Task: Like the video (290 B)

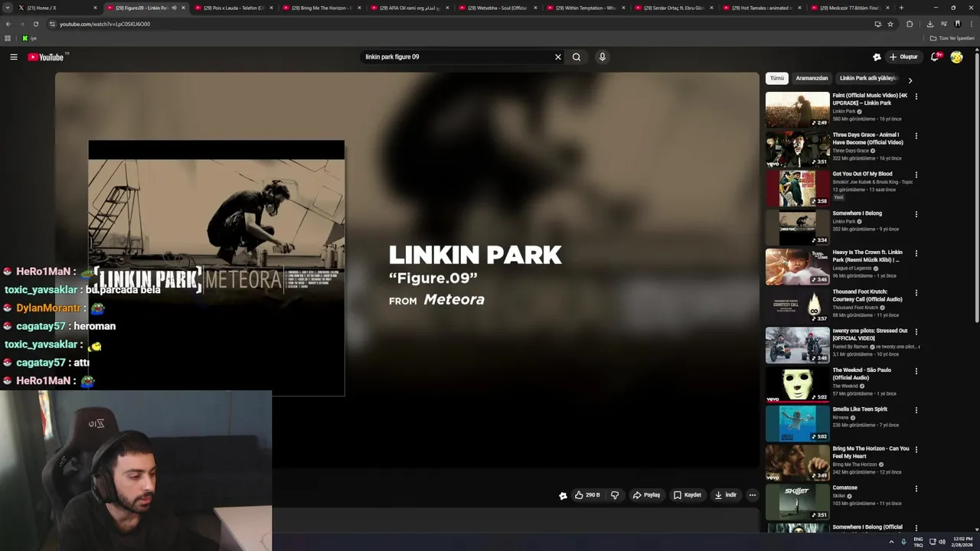Action: pos(587,495)
